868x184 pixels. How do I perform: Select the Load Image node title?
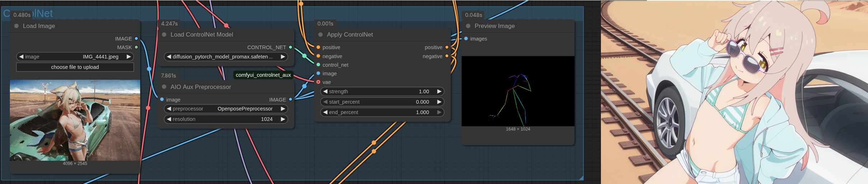(x=39, y=26)
